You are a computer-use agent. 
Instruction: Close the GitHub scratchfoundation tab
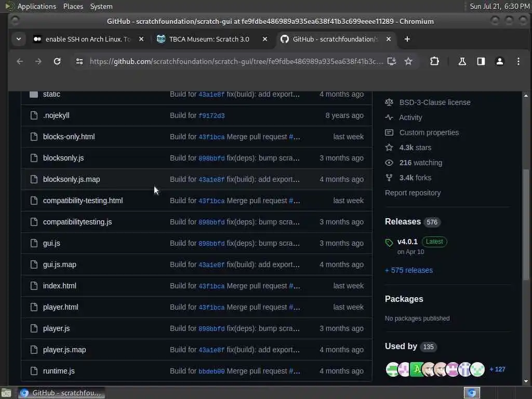[389, 39]
